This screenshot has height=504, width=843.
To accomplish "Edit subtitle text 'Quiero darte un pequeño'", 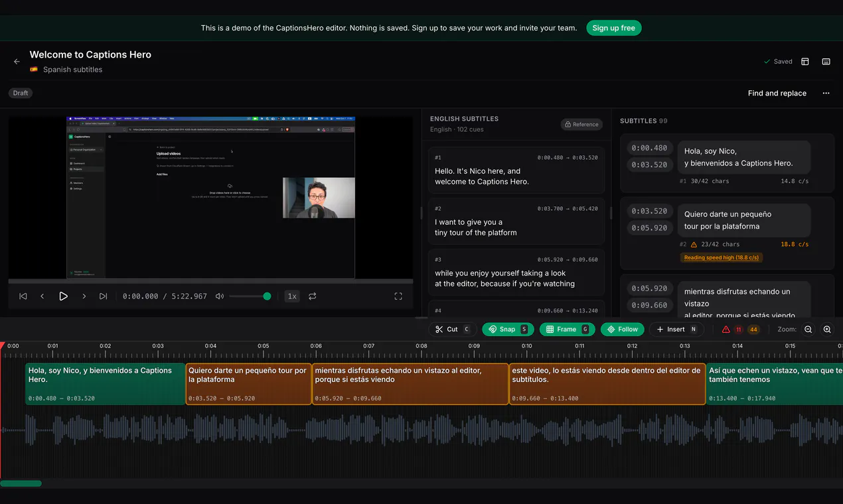I will pyautogui.click(x=744, y=220).
